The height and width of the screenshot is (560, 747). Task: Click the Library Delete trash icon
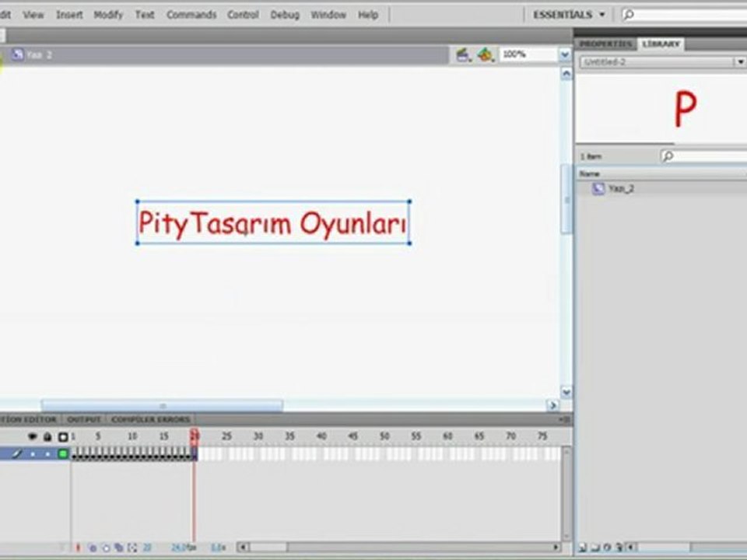(x=619, y=548)
